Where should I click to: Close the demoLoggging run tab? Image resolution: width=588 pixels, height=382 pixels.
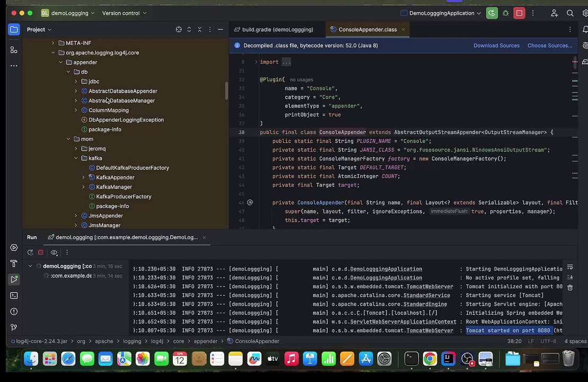coord(204,238)
